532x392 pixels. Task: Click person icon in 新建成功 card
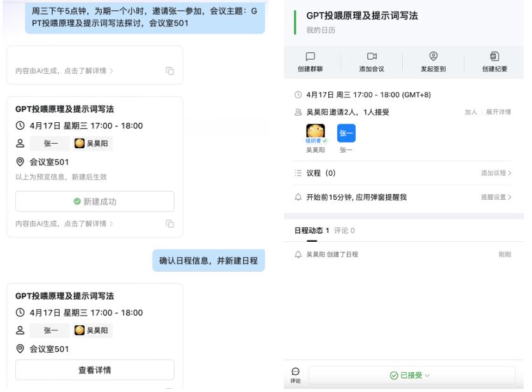click(x=20, y=144)
